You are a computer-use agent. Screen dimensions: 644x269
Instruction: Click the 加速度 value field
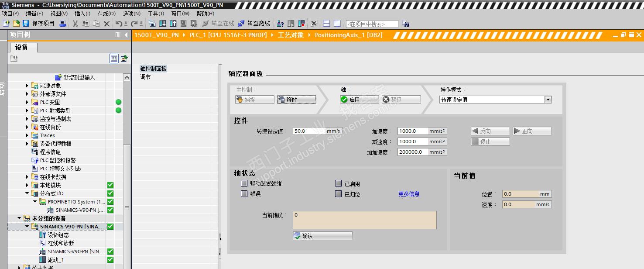(412, 131)
